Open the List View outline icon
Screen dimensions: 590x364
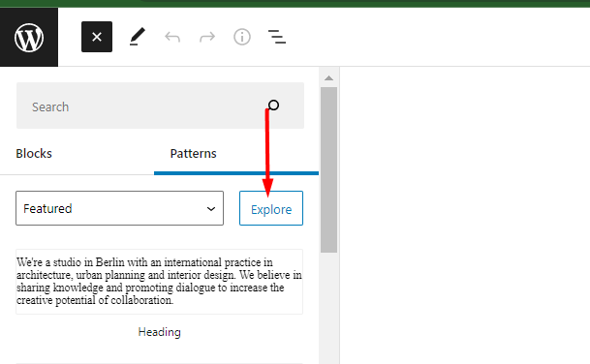pos(276,37)
